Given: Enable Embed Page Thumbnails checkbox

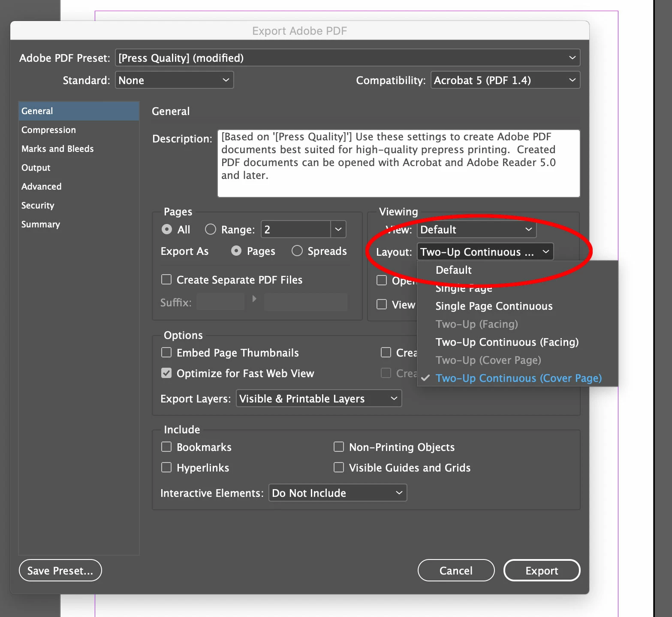Looking at the screenshot, I should [166, 353].
